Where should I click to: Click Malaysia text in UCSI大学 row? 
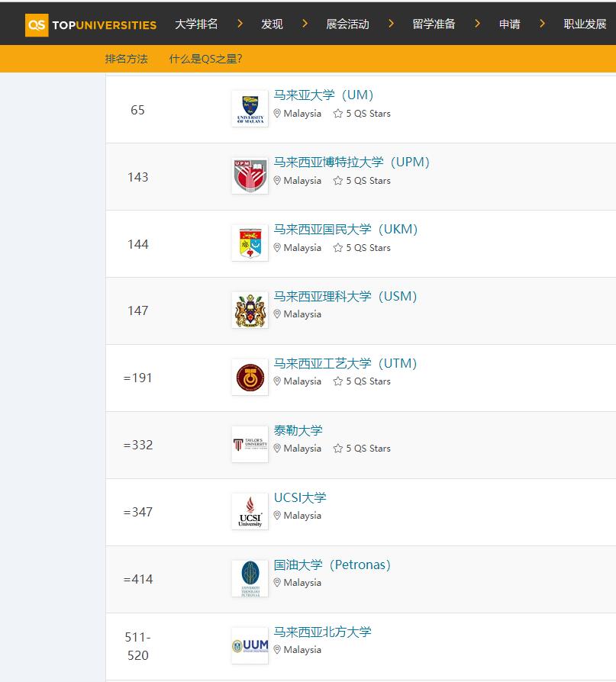(x=302, y=516)
